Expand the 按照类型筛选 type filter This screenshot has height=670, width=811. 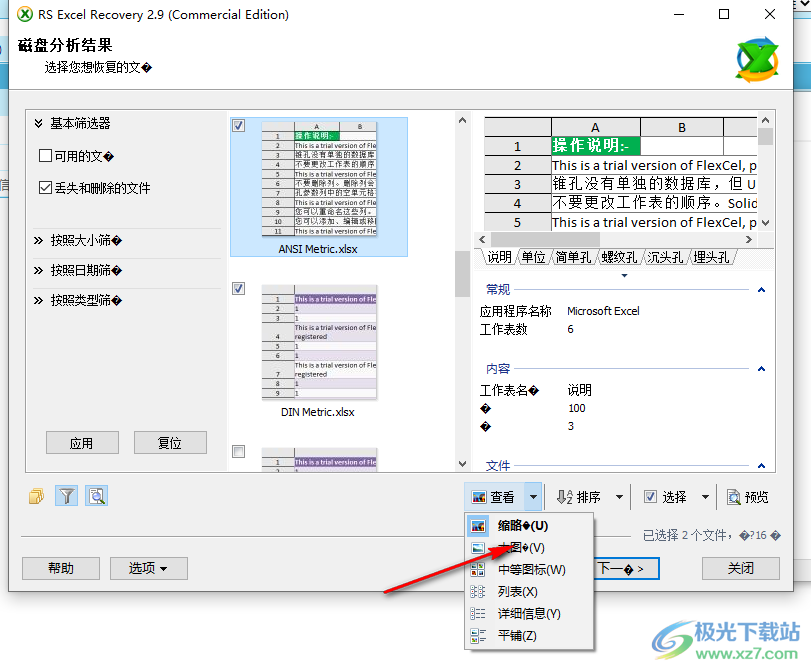click(38, 300)
